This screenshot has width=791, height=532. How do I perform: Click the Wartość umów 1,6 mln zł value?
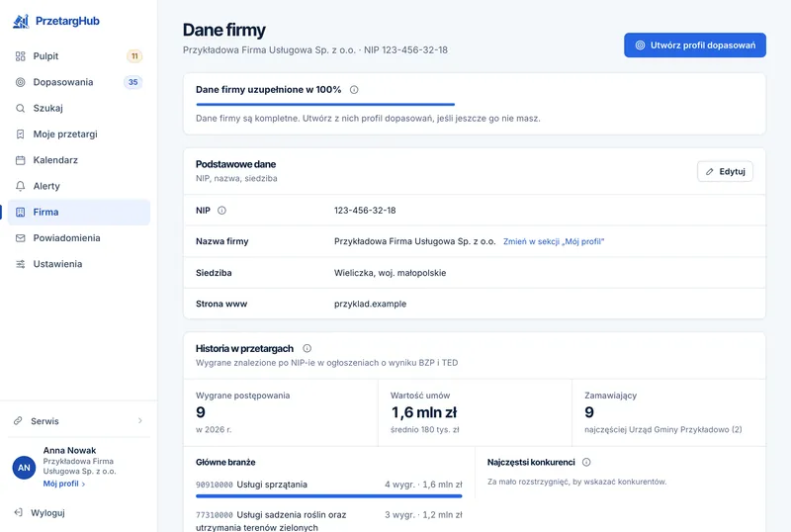[x=424, y=412]
